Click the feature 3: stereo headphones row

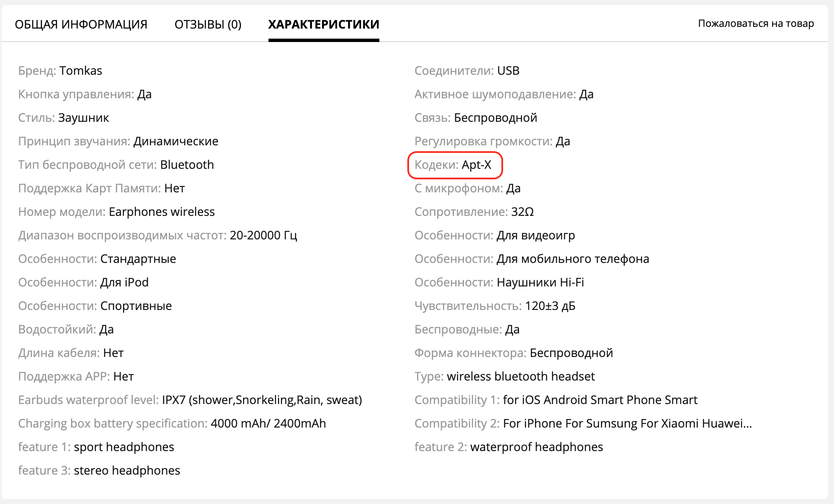99,470
